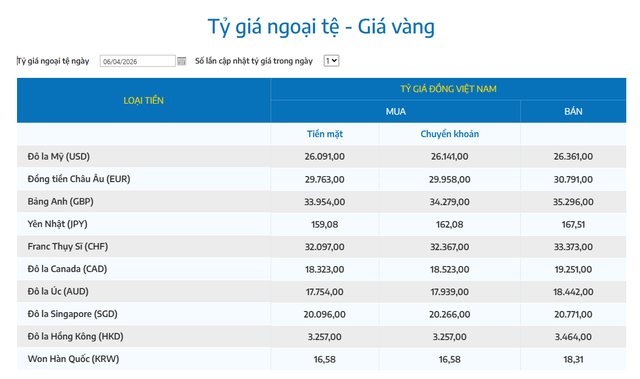The width and height of the screenshot is (640, 379).
Task: Click JPY sell value 167,51
Action: point(573,224)
